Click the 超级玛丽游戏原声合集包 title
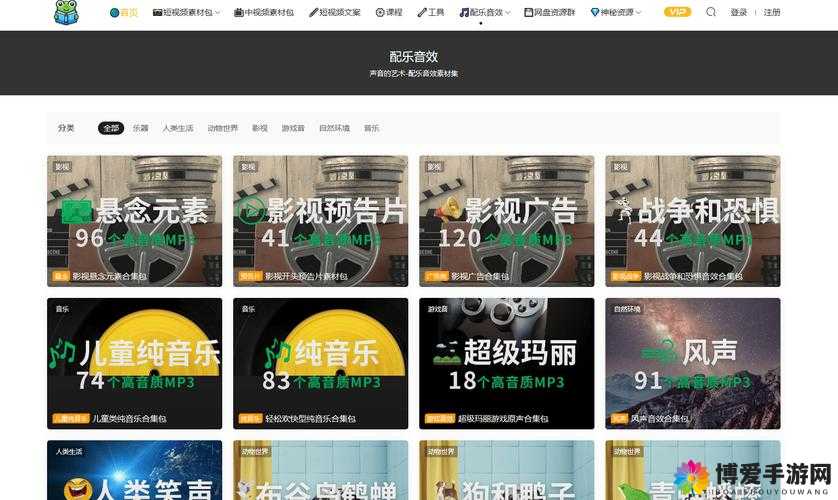This screenshot has height=500, width=838. click(x=503, y=418)
